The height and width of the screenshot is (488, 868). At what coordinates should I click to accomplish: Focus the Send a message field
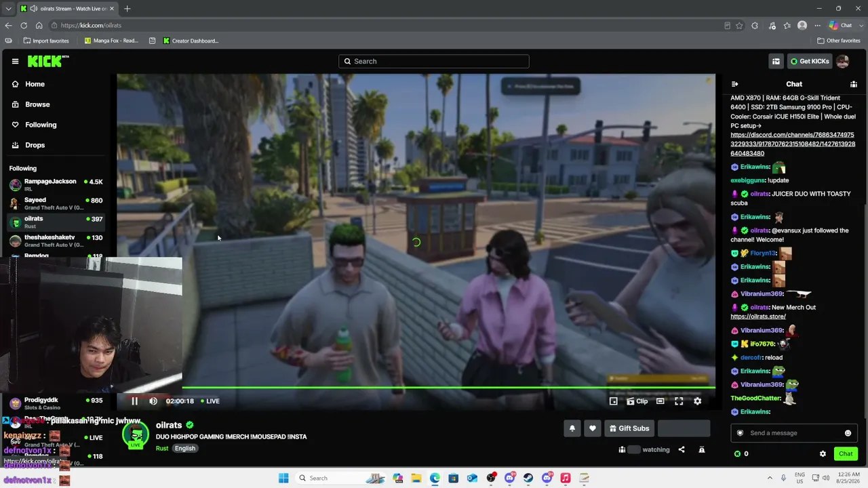pos(793,433)
